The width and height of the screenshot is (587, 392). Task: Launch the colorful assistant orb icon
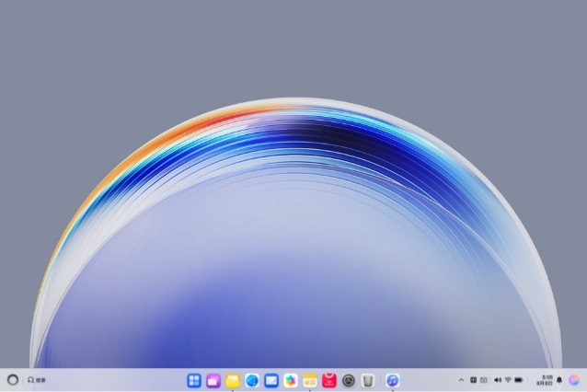(x=574, y=380)
